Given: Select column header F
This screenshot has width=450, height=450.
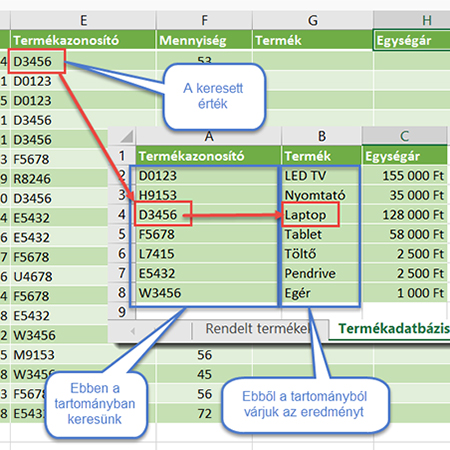Looking at the screenshot, I should pos(204,20).
